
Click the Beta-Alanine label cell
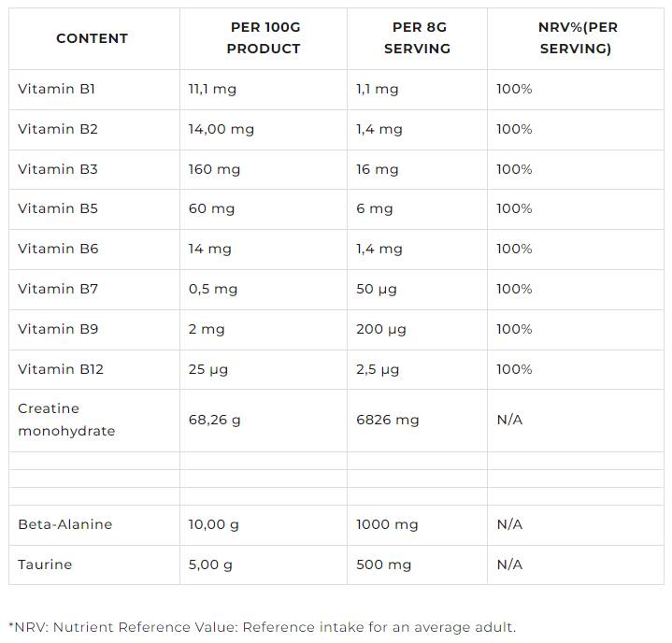(64, 524)
